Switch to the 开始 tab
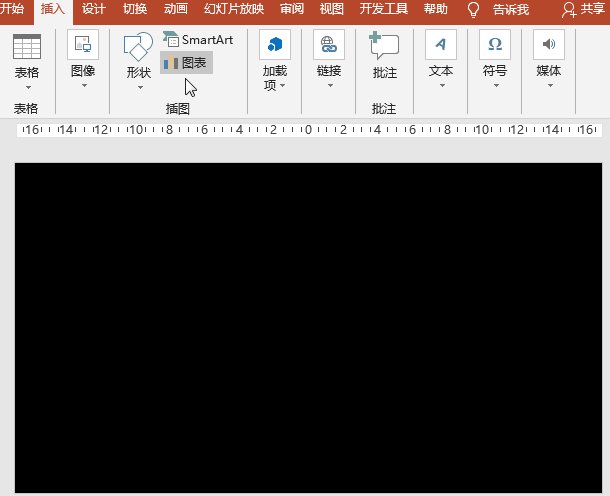610x496 pixels. (12, 9)
